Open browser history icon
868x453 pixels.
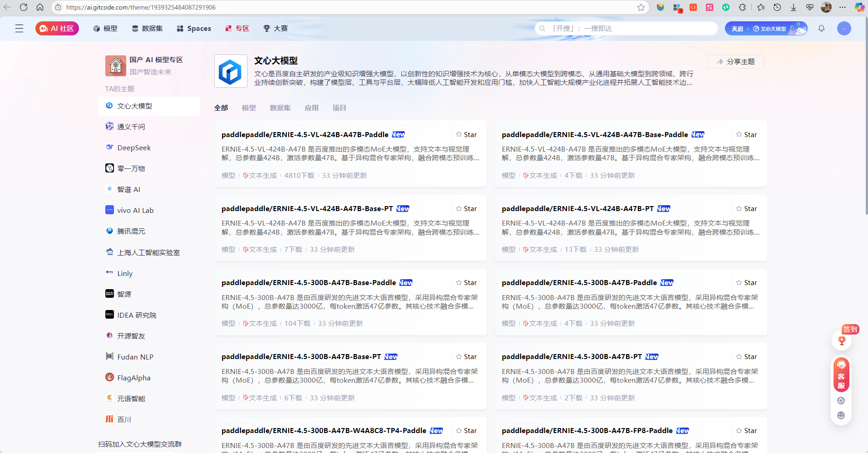777,7
